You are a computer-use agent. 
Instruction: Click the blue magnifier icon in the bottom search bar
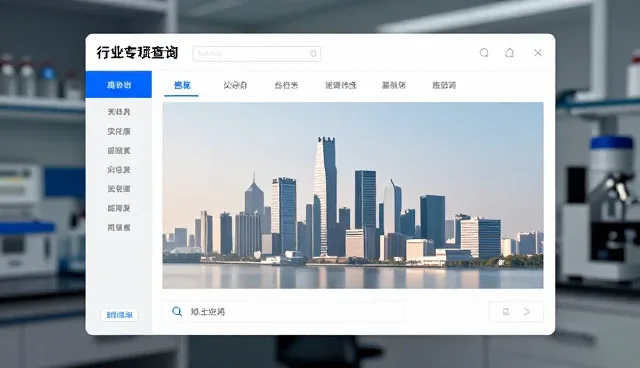[177, 311]
